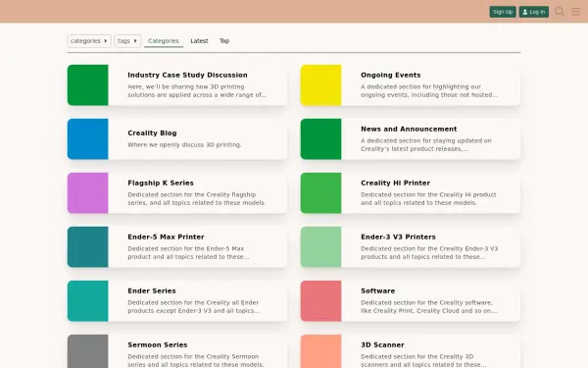This screenshot has height=368, width=588.
Task: Click blue swatch beside Creality Blog
Action: click(88, 139)
